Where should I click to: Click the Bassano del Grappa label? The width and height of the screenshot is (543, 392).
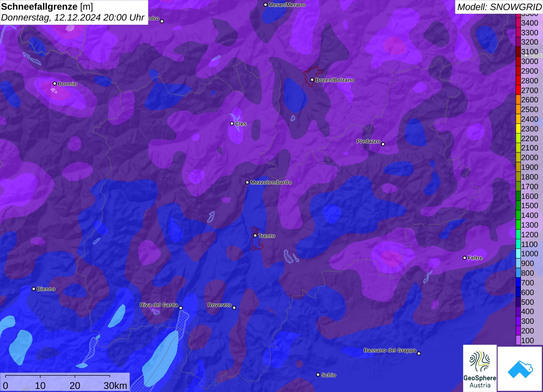pyautogui.click(x=390, y=350)
